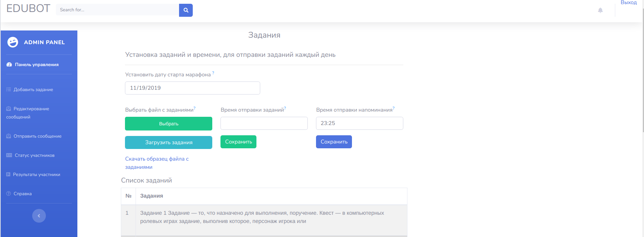Open Статус участников in the sidebar
Viewport: 644px width, 237px height.
(35, 155)
